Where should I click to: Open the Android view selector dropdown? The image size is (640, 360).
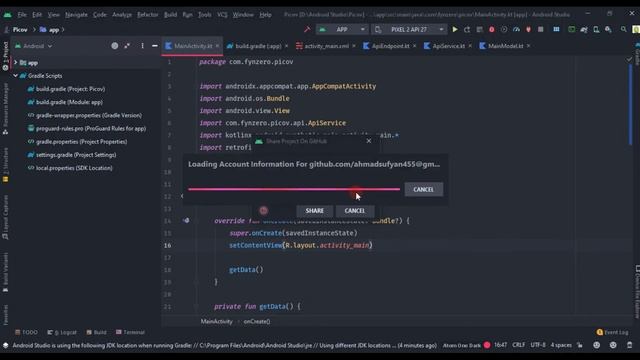(x=34, y=46)
